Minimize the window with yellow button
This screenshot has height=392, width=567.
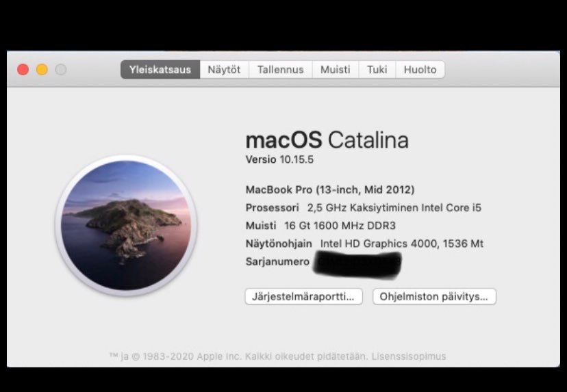point(42,69)
